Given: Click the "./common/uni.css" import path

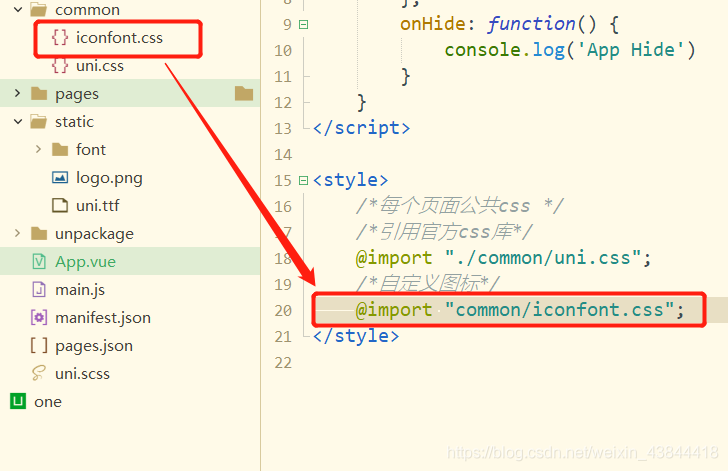Looking at the screenshot, I should coord(543,257).
